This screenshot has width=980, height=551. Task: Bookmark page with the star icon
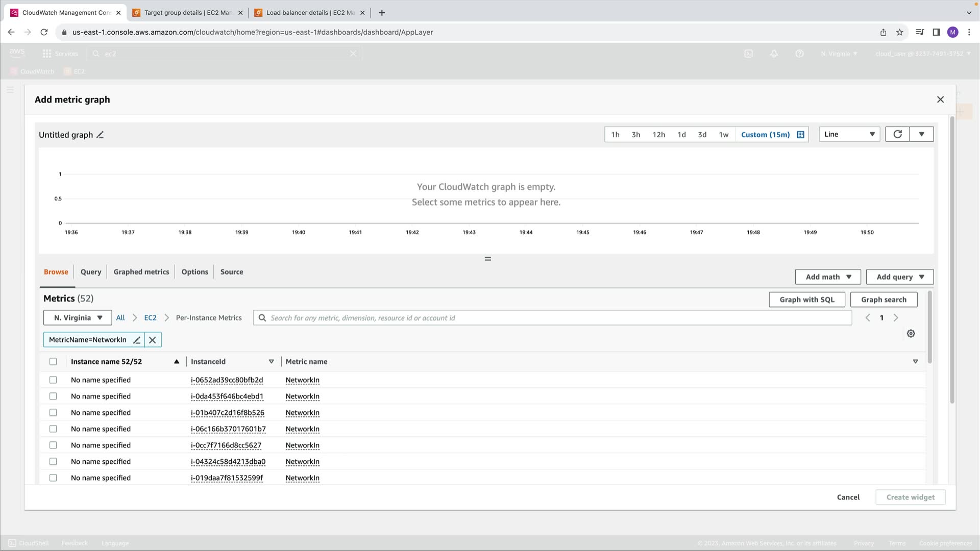point(899,32)
